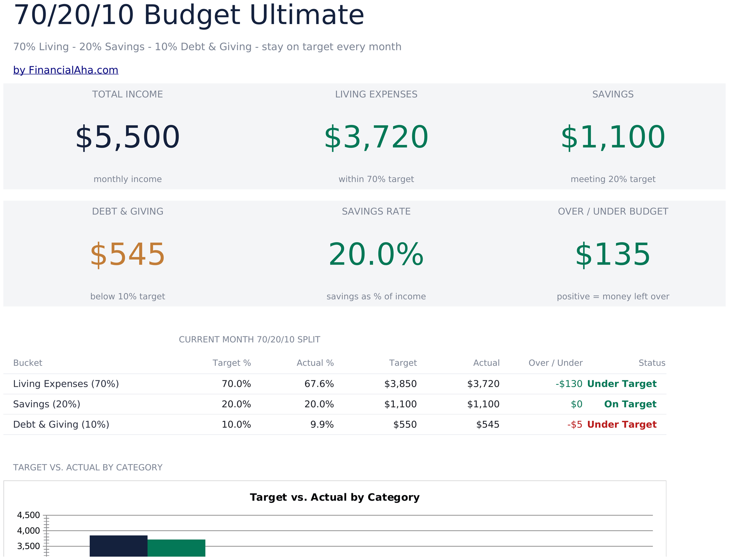Click the 3,500 axis label
The image size is (729, 560).
pos(28,546)
